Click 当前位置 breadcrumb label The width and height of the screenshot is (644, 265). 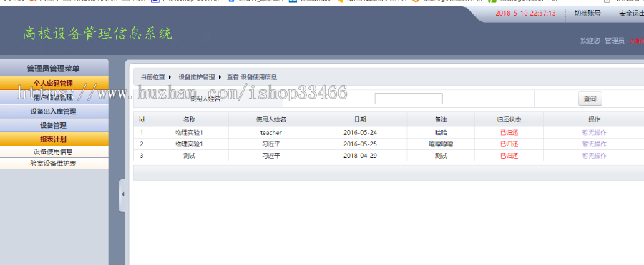click(153, 77)
